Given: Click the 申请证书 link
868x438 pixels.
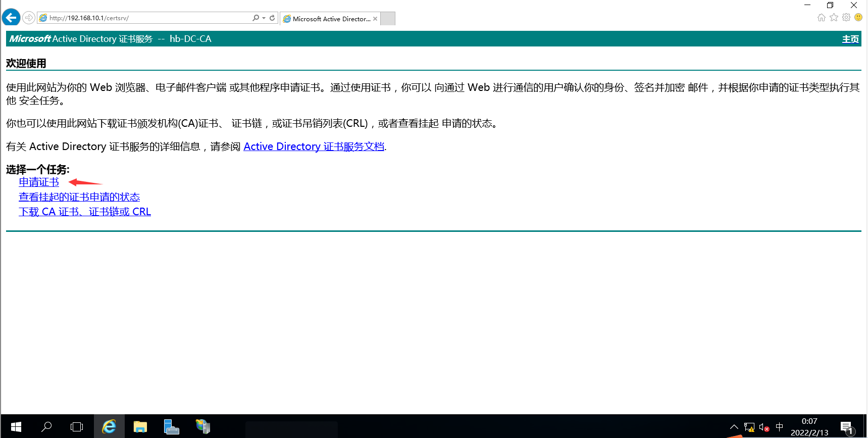Looking at the screenshot, I should [x=39, y=182].
